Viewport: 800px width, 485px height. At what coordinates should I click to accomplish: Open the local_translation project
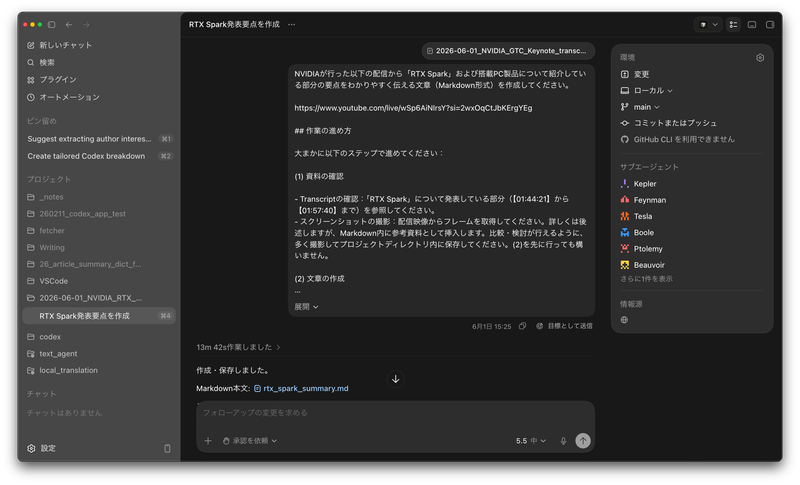(62, 371)
